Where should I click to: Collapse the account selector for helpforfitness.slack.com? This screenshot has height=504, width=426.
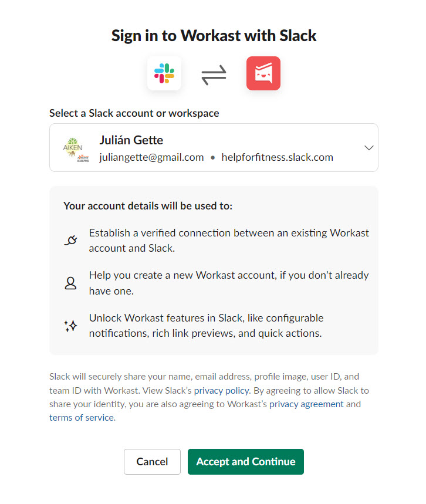pyautogui.click(x=369, y=147)
